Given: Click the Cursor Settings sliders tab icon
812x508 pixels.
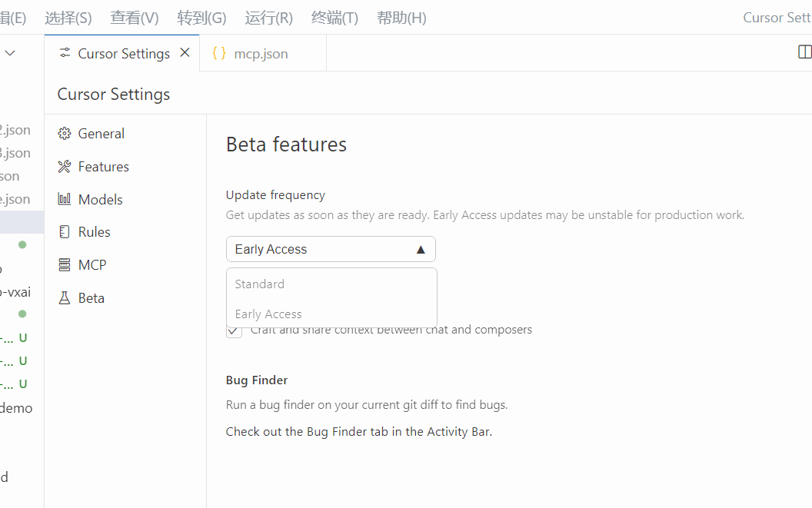Looking at the screenshot, I should (65, 53).
